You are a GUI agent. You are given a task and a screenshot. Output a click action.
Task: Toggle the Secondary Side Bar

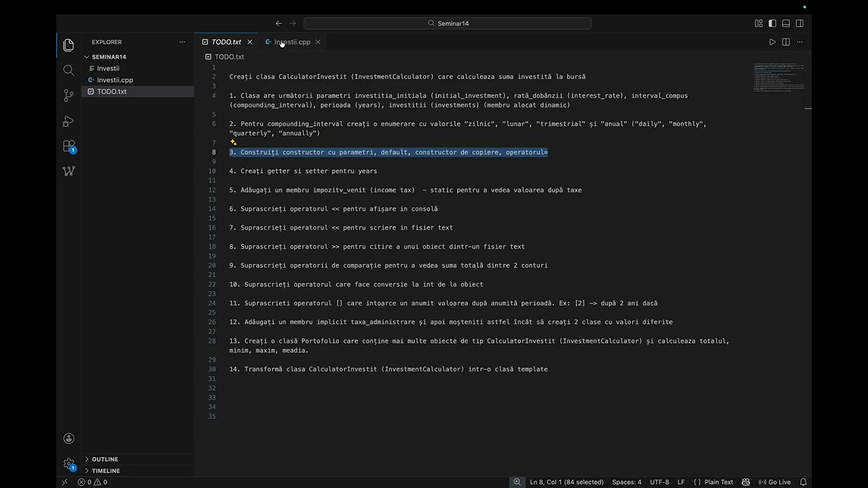coord(800,23)
